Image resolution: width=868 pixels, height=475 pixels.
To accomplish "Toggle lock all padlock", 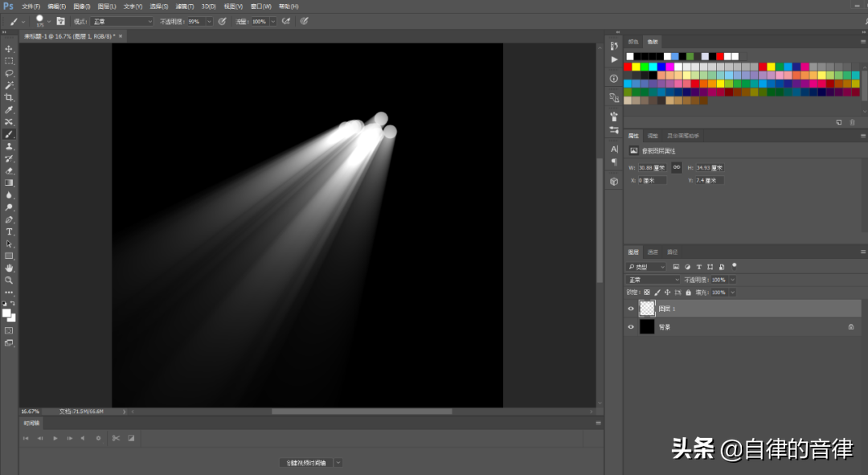I will pos(688,293).
